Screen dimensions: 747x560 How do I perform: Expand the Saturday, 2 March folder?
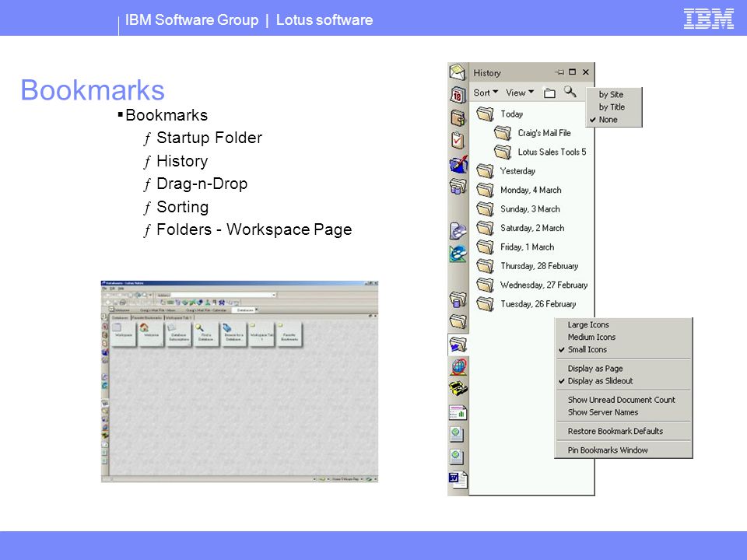point(521,228)
